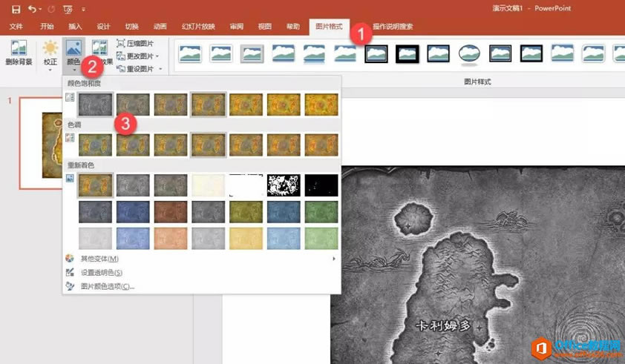
Task: Choose the washout recolor thumbnail
Action: [x=208, y=185]
